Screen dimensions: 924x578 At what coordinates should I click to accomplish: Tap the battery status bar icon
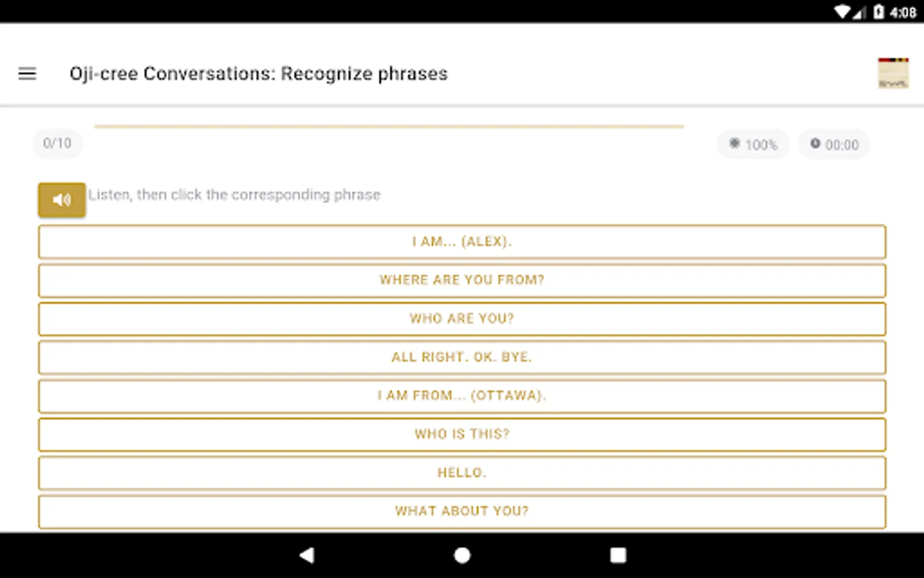point(878,12)
